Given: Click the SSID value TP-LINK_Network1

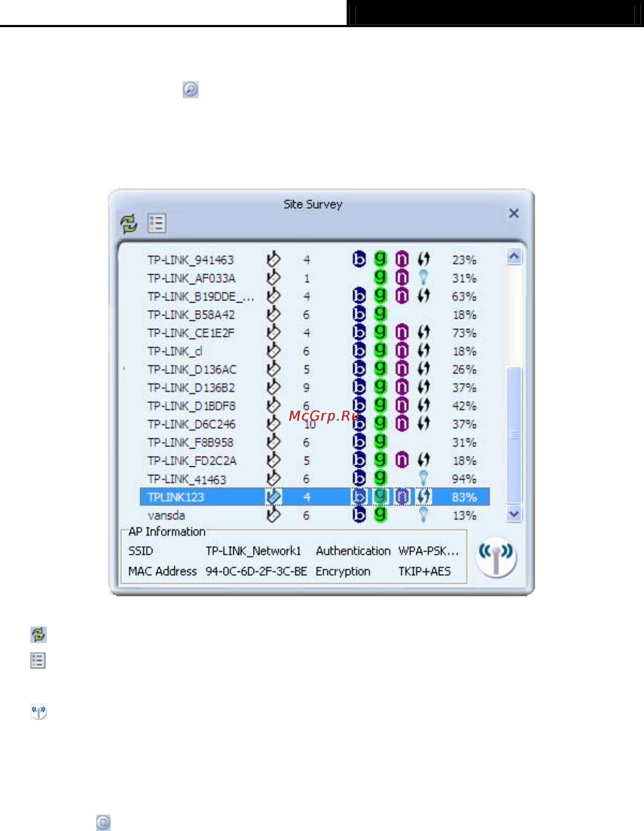Looking at the screenshot, I should pos(253,551).
